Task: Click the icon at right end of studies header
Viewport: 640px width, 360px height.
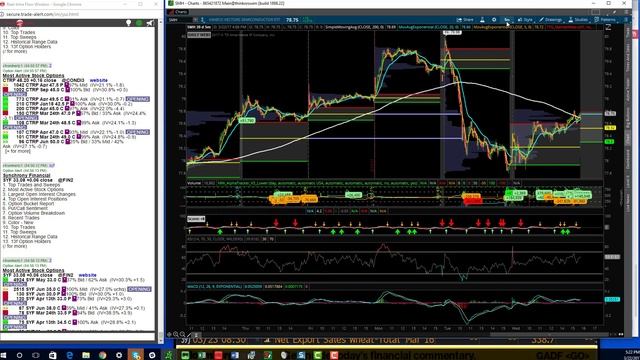Action: pyautogui.click(x=608, y=27)
